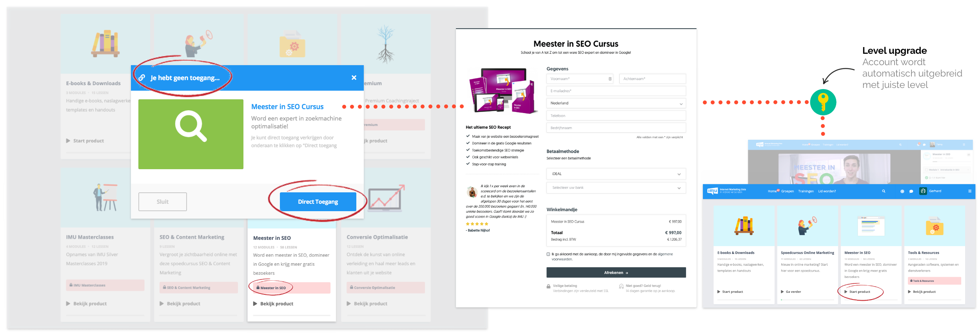Click the green magnifier course image
980x336 pixels.
point(191,134)
